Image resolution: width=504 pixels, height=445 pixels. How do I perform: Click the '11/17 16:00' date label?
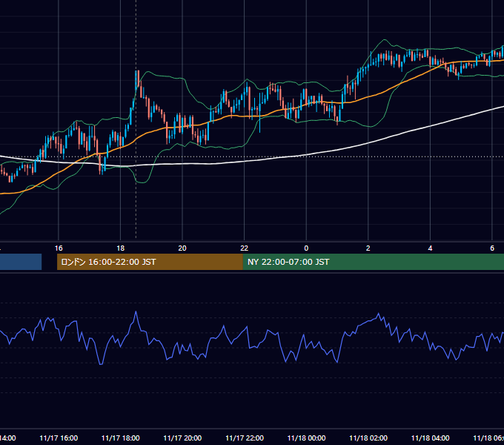tap(59, 438)
